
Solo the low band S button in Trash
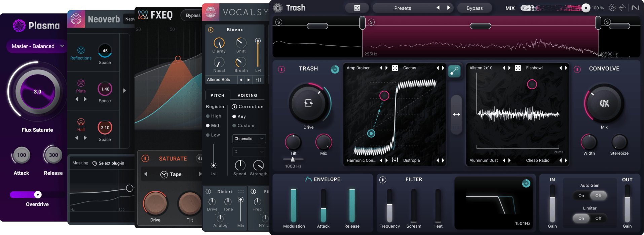(x=278, y=22)
